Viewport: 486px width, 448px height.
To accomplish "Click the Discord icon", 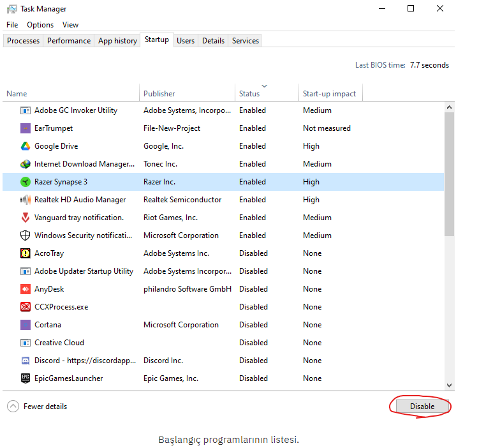I will [x=26, y=361].
